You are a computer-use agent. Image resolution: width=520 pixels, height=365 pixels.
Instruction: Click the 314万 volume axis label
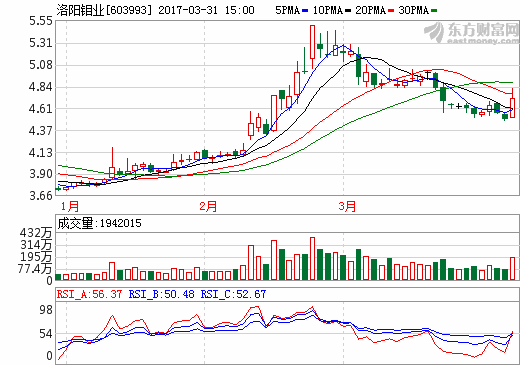pyautogui.click(x=36, y=245)
